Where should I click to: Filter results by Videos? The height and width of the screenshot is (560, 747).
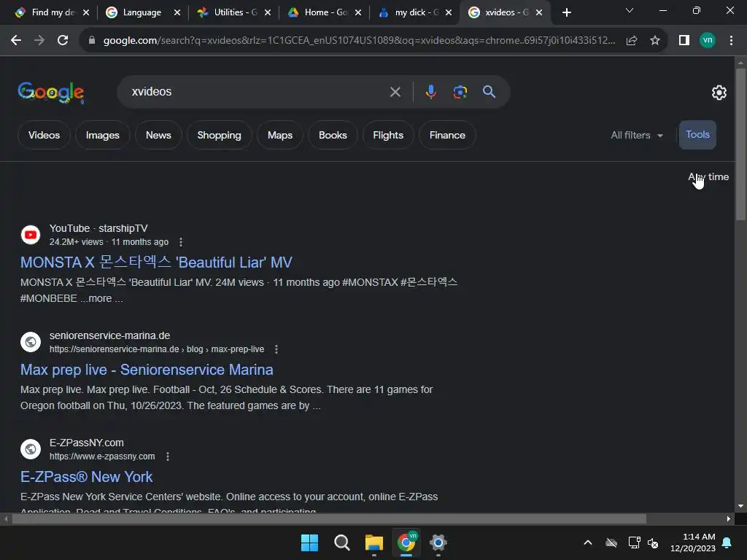[x=44, y=135]
